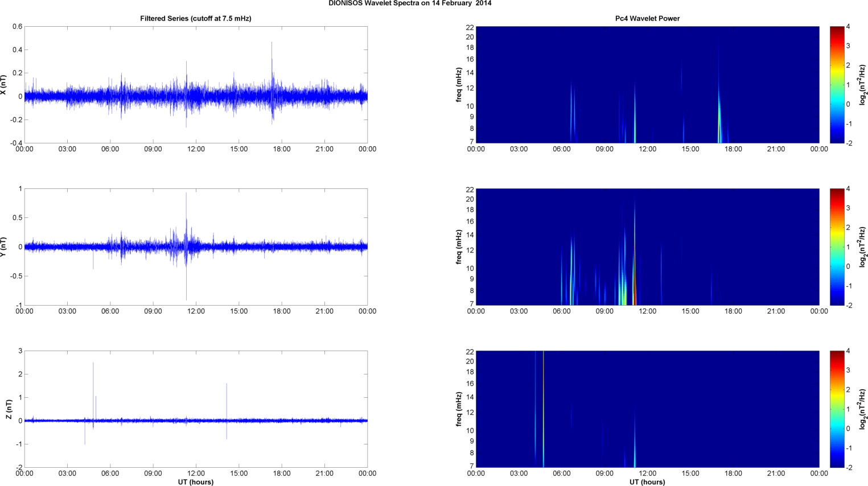Click the "0.4" tick on the X (nT) axis
Screen dimensions: 868x486
pos(17,50)
